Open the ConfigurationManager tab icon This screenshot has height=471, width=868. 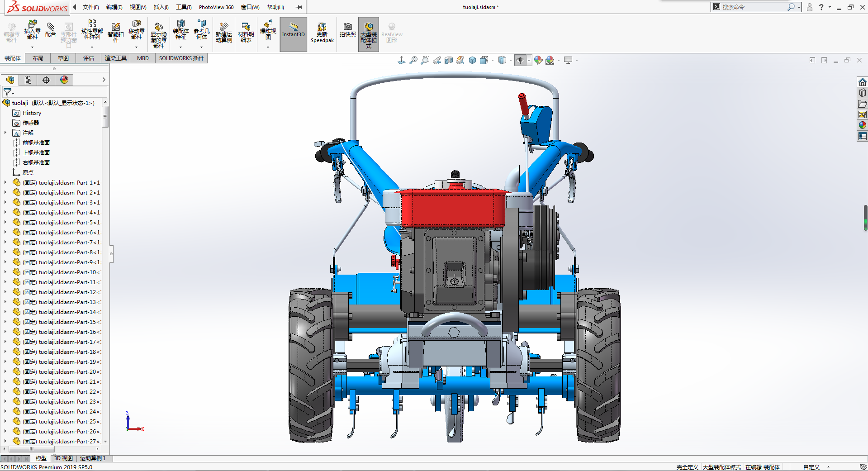click(28, 80)
